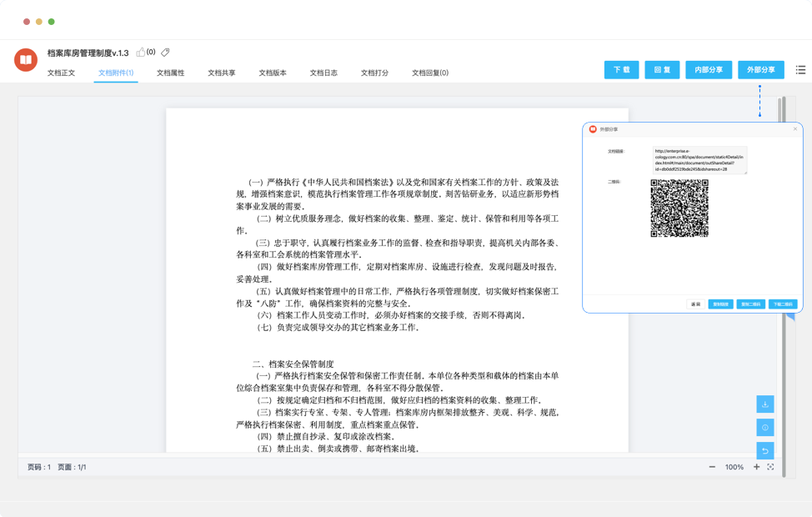Switch to the 文档正文 tab
This screenshot has width=812, height=517.
61,73
